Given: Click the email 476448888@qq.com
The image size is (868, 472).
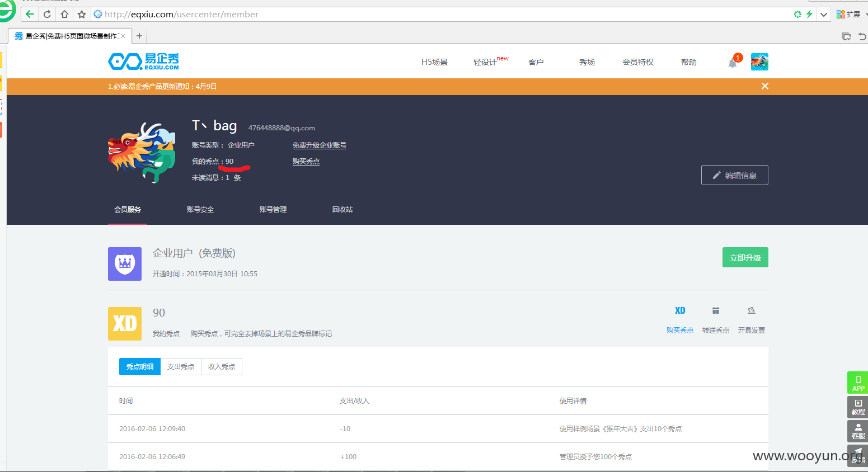Looking at the screenshot, I should [281, 128].
